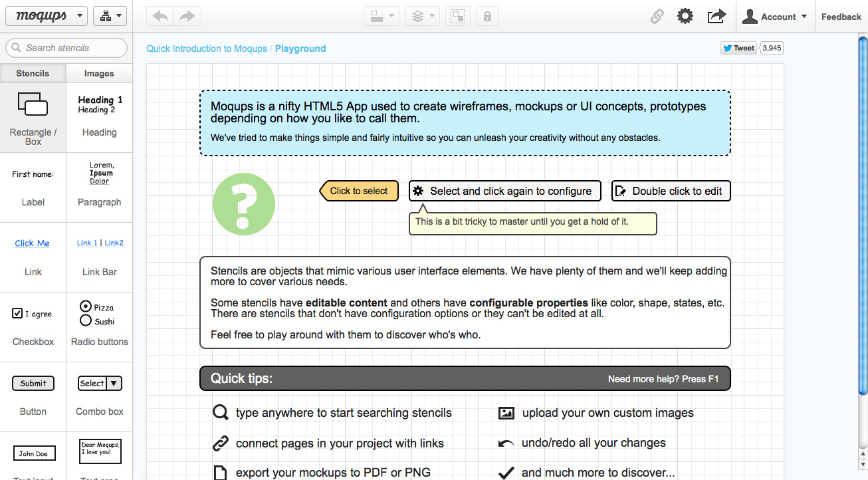Click the lock padlock icon
The height and width of the screenshot is (480, 868).
(487, 17)
